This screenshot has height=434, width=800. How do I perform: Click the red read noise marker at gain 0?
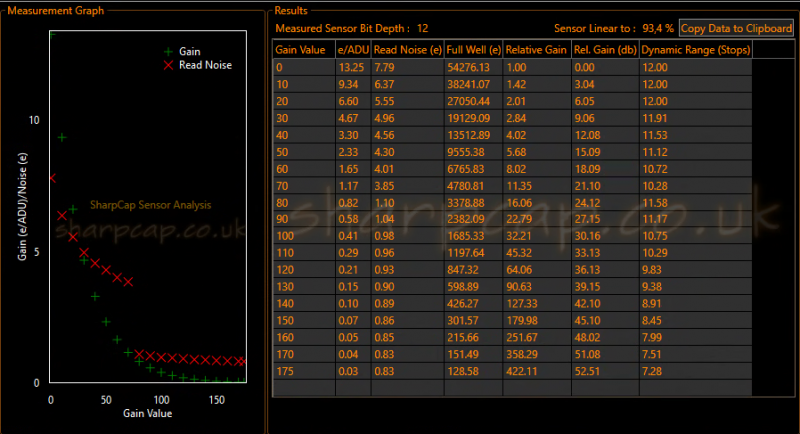[52, 178]
